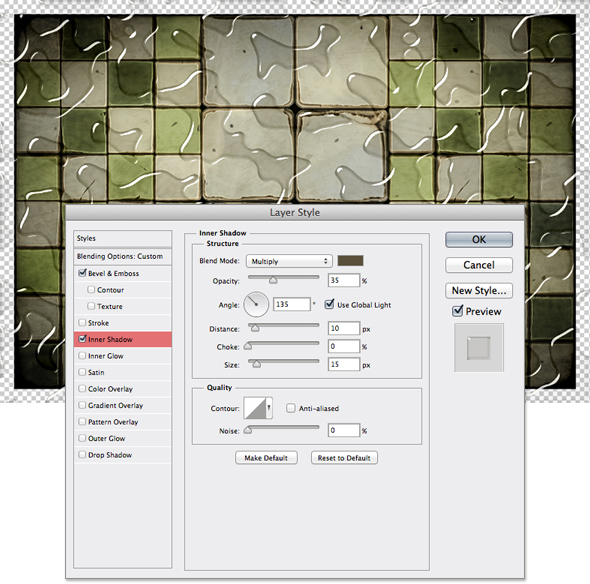The image size is (590, 584).
Task: Enable the Contour checkbox under Bevel & Emboss
Action: [91, 289]
